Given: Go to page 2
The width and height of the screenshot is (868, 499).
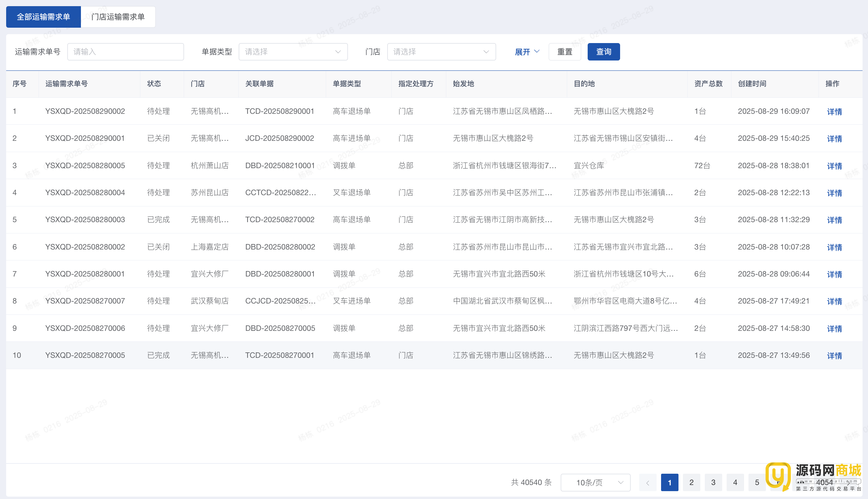Looking at the screenshot, I should coord(691,483).
